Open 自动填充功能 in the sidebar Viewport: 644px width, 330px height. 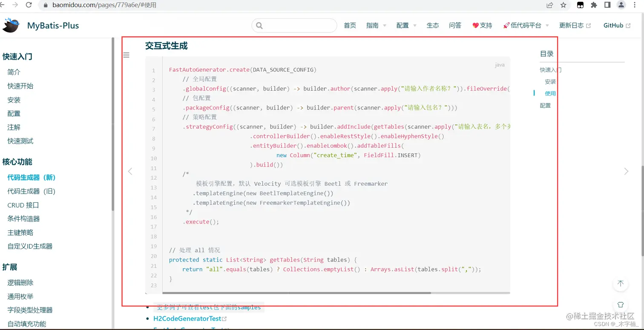[27, 324]
